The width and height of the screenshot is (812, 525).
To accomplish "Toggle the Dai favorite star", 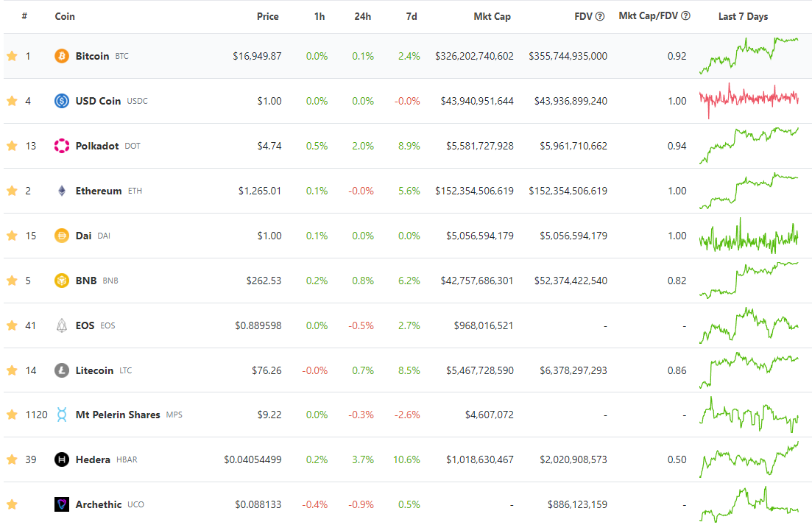I will click(12, 236).
